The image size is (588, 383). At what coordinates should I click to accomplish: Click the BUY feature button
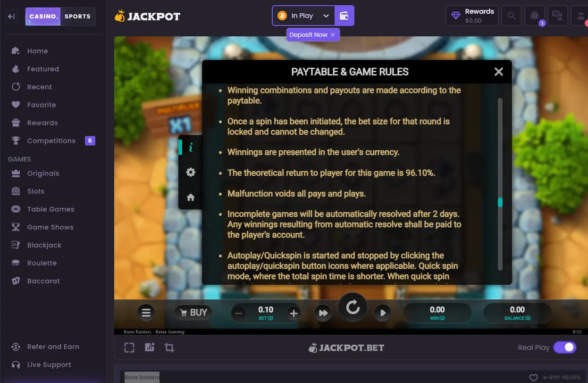(x=193, y=313)
